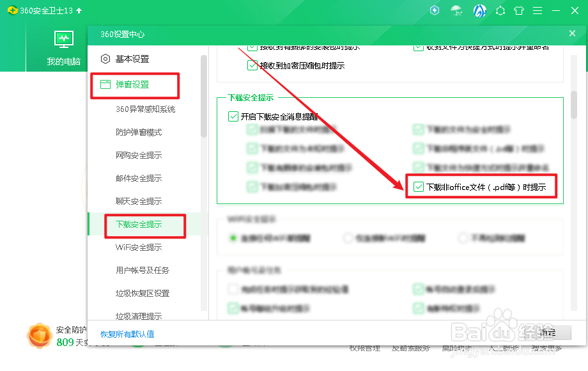Select 用户帐号及任务 in sidebar
The height and width of the screenshot is (371, 588).
143,270
